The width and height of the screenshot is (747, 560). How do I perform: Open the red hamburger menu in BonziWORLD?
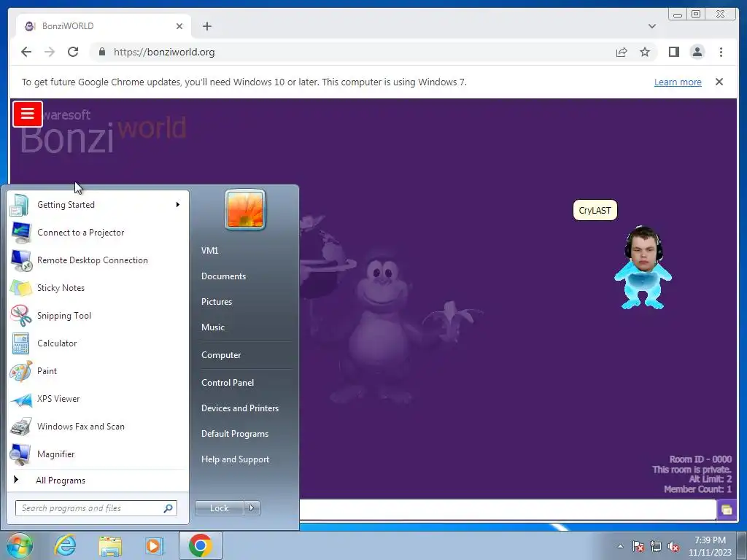[x=28, y=114]
